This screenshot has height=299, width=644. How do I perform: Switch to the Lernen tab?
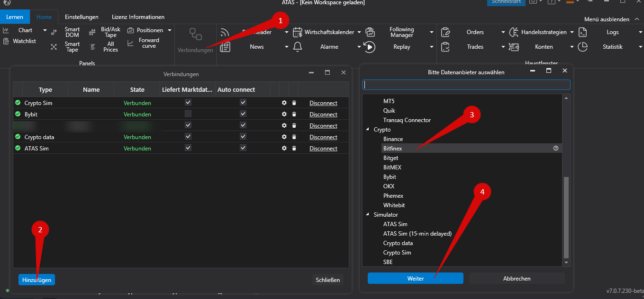click(15, 17)
